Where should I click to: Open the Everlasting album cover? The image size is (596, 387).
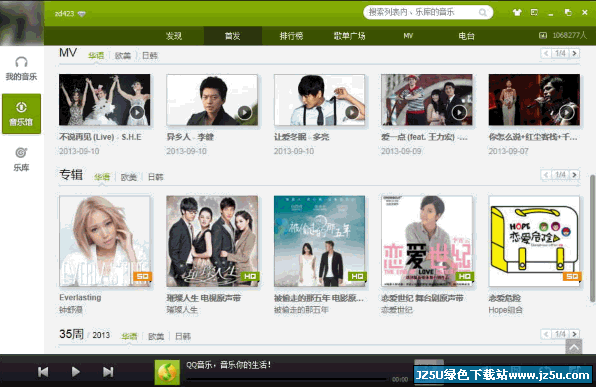[105, 241]
